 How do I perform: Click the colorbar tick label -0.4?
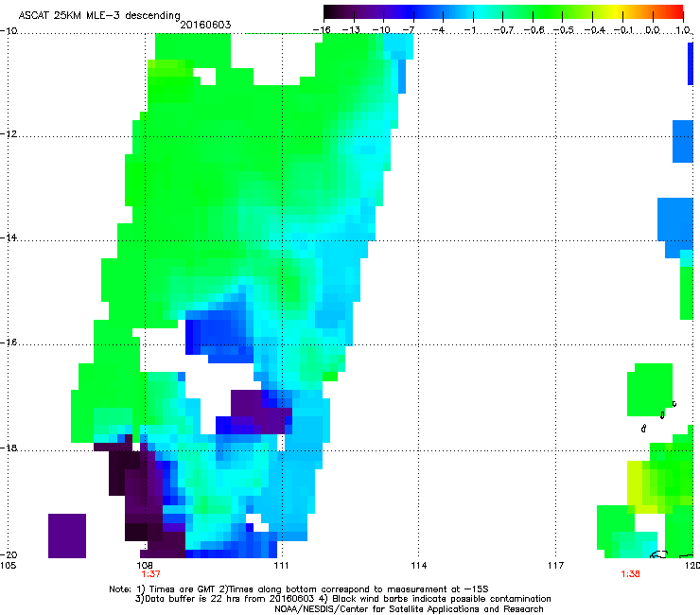click(594, 30)
